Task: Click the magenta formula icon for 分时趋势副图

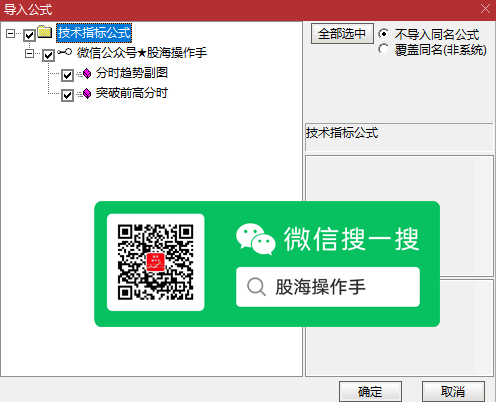Action: 87,73
